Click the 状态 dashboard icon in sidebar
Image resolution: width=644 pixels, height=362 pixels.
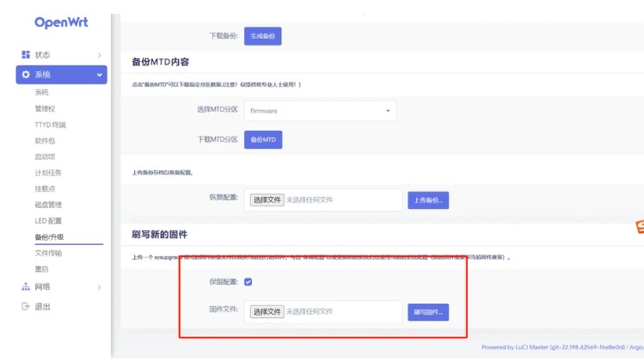coord(26,55)
